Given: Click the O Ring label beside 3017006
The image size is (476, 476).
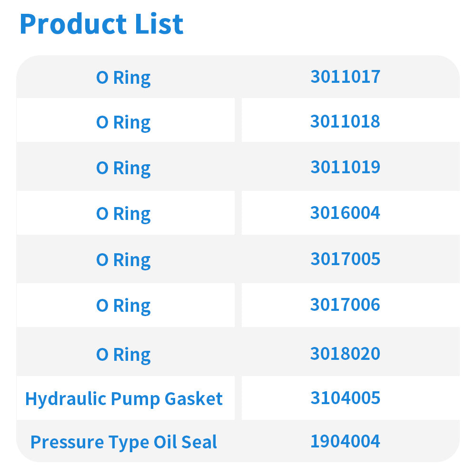Looking at the screenshot, I should tap(123, 306).
